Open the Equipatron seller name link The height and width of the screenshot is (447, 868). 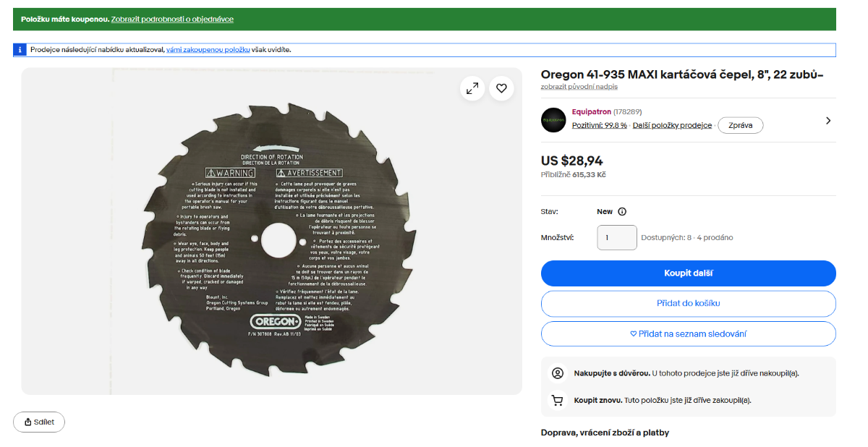coord(591,112)
